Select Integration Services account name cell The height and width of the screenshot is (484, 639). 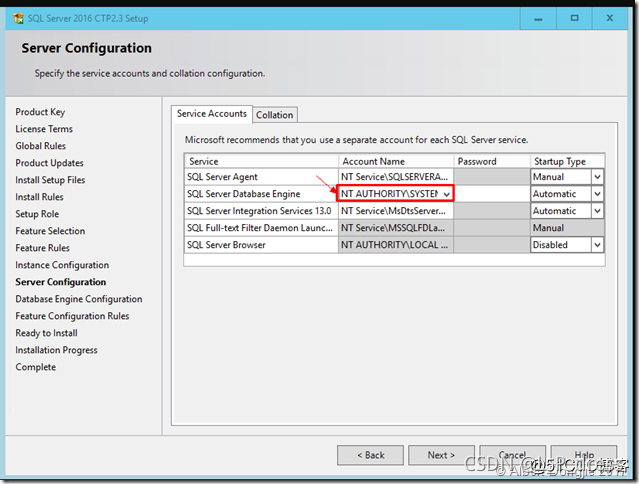395,211
